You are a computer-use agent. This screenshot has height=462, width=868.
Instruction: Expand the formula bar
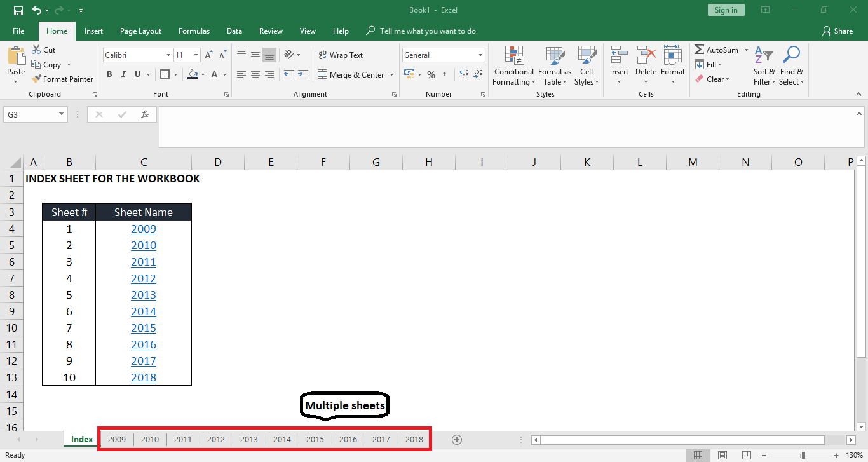pos(860,112)
